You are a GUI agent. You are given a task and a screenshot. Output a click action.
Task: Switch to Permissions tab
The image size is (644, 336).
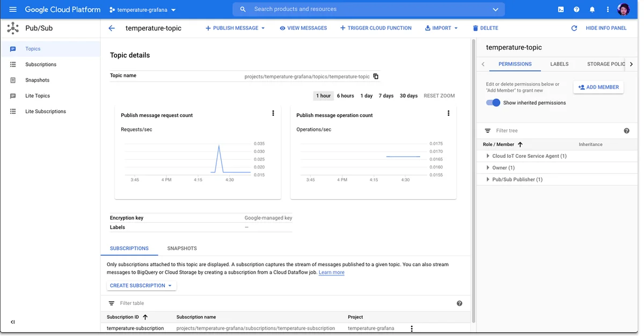tap(515, 64)
